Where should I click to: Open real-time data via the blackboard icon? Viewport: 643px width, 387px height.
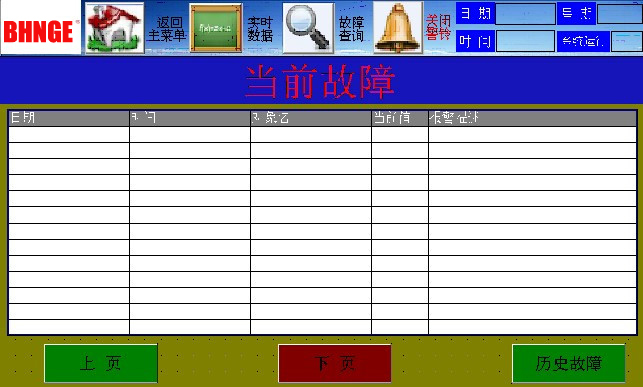(x=216, y=28)
